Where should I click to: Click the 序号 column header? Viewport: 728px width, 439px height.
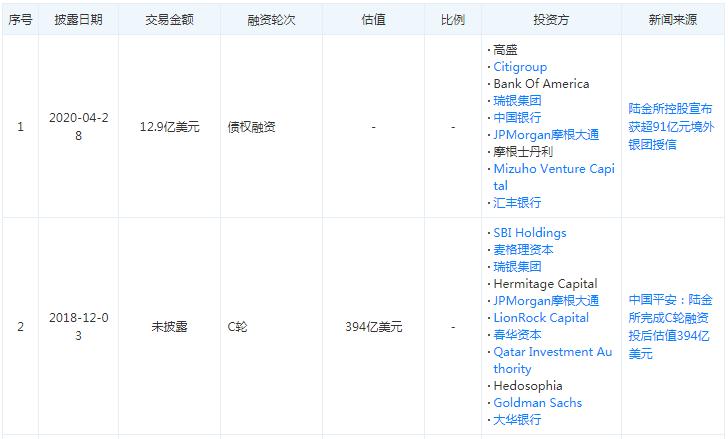[20, 19]
